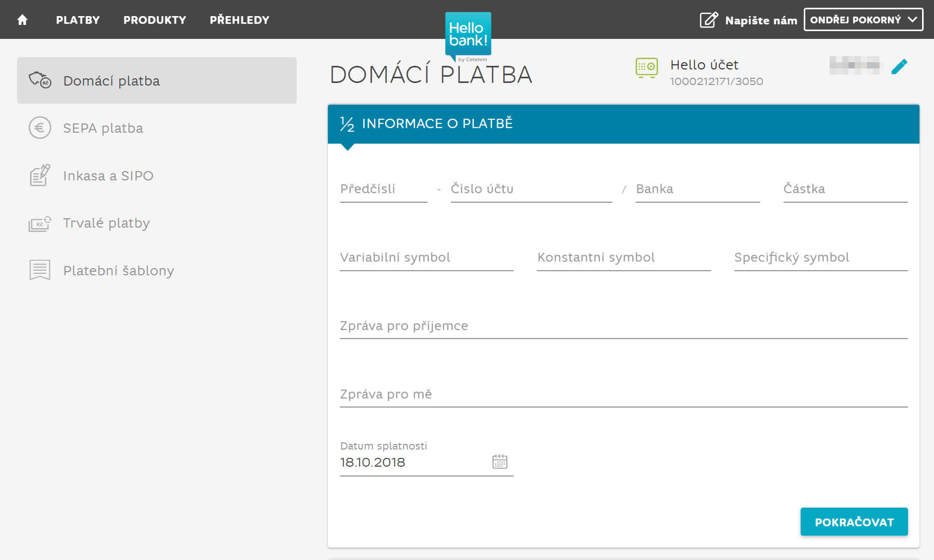Open the PRODUKTY section
Screen dimensions: 934x560
click(154, 20)
